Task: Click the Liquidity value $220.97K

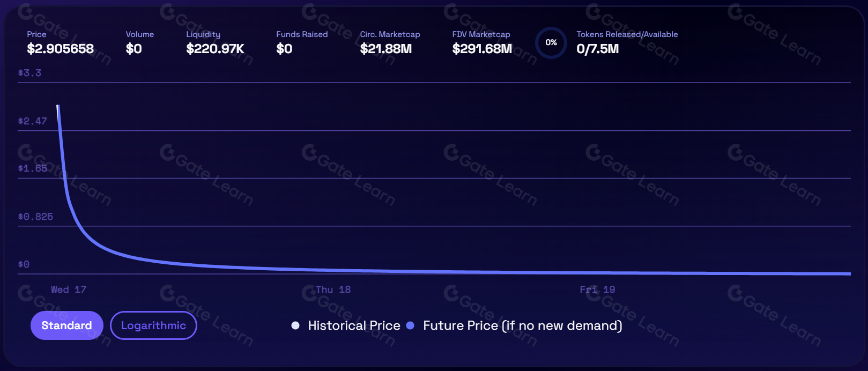Action: click(x=215, y=49)
